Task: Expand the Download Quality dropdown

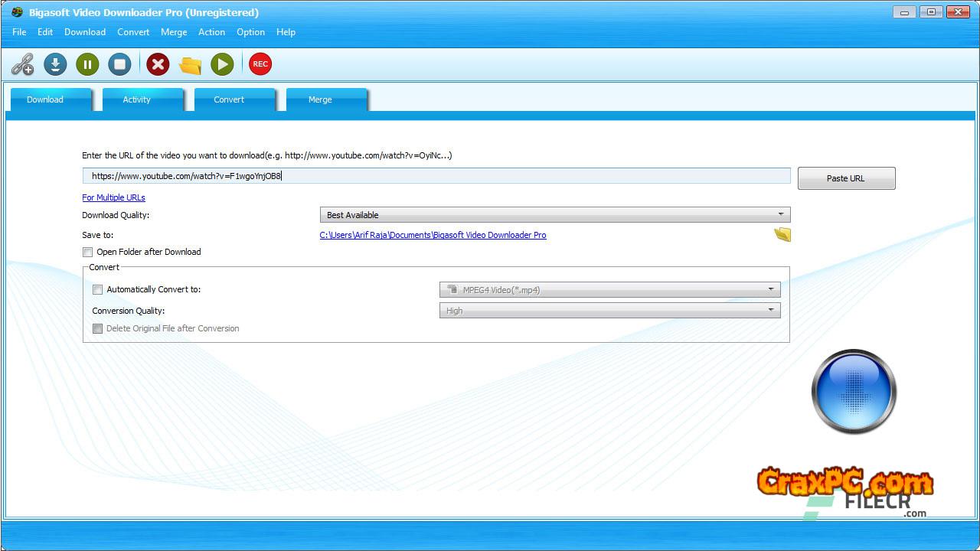Action: (555, 215)
